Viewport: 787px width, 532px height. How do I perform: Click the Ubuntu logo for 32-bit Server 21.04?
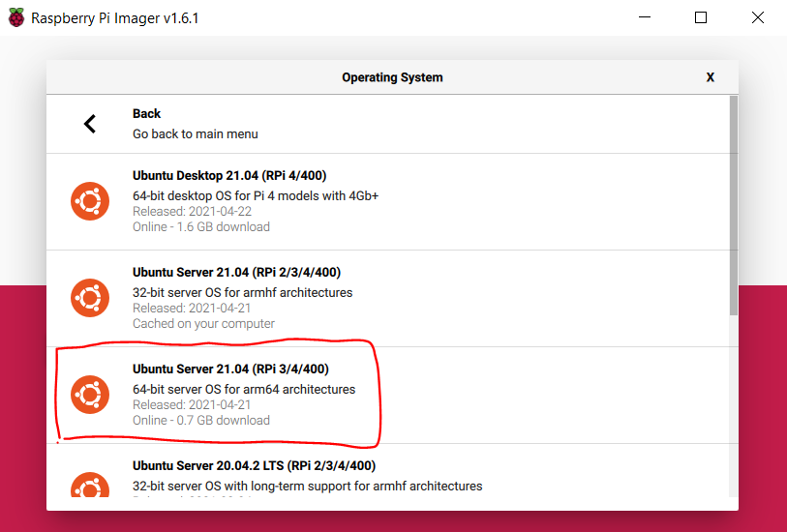(x=90, y=298)
